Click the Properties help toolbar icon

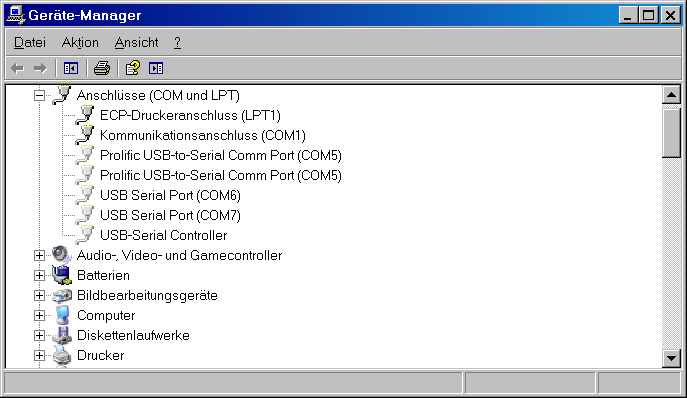point(132,68)
